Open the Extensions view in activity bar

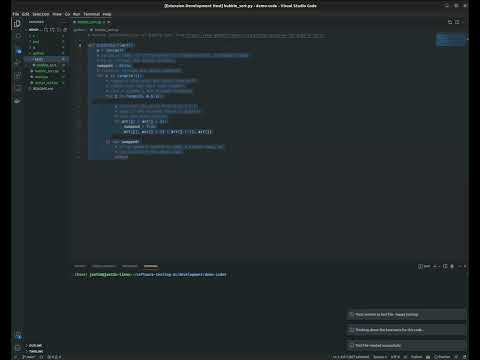18,76
